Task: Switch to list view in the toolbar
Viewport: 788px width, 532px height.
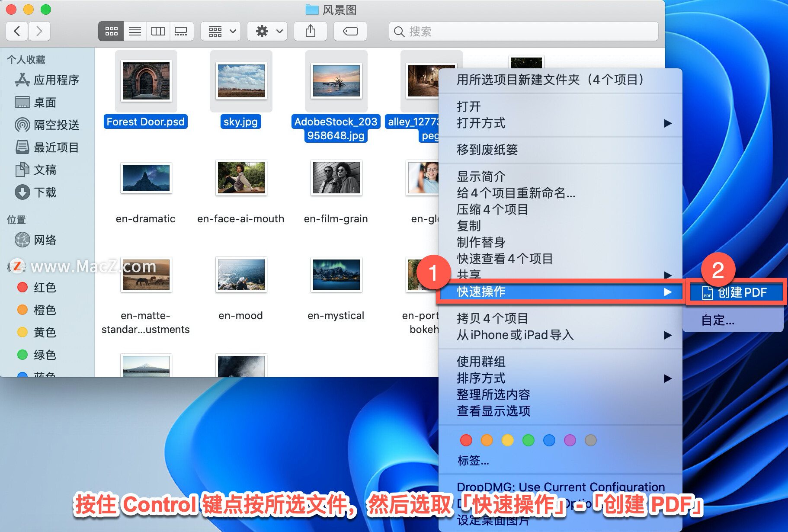Action: click(x=135, y=31)
